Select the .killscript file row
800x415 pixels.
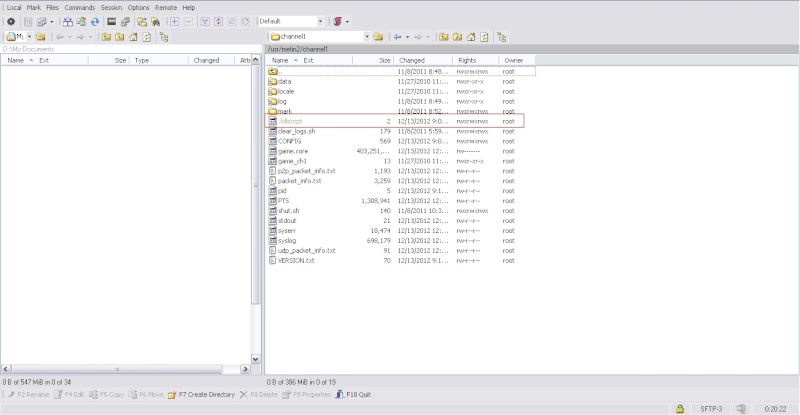click(x=395, y=121)
